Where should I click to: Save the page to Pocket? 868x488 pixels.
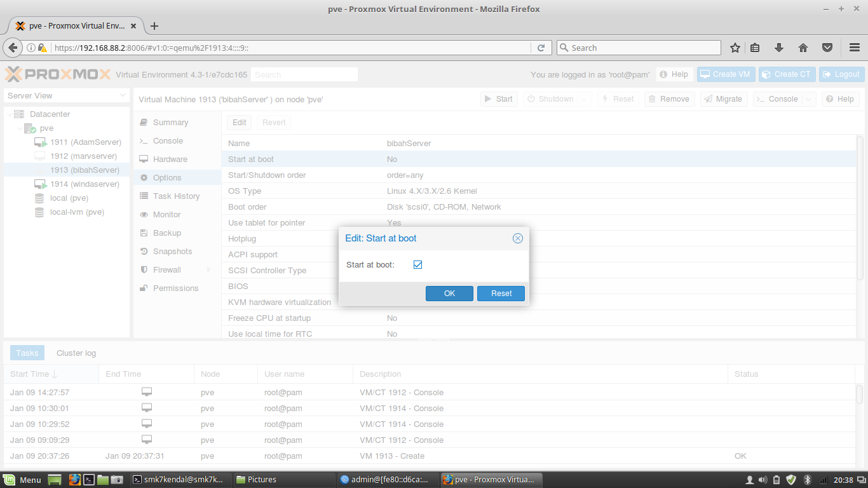point(827,48)
